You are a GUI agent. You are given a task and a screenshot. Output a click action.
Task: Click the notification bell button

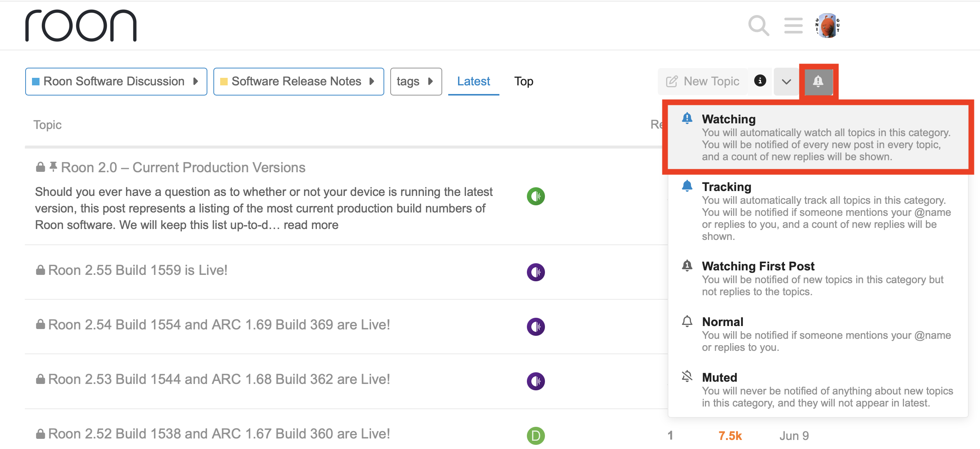[x=818, y=81]
